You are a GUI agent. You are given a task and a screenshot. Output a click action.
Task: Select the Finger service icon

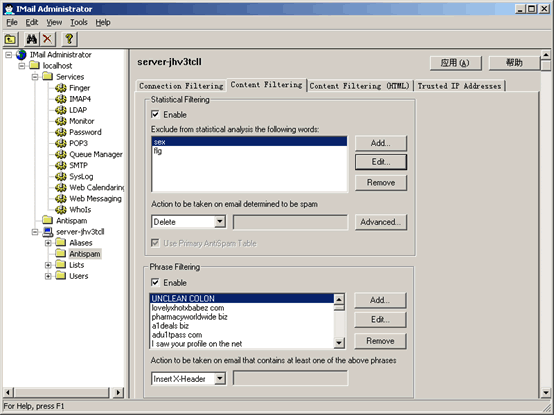[61, 88]
